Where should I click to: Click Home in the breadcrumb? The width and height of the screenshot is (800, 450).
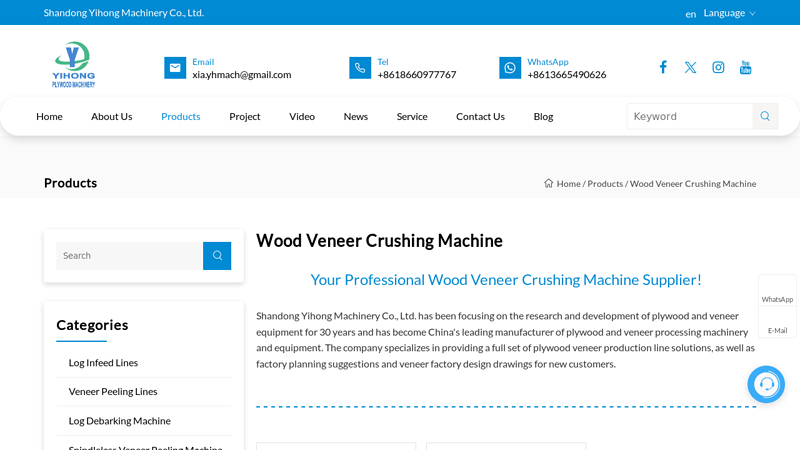pos(568,184)
